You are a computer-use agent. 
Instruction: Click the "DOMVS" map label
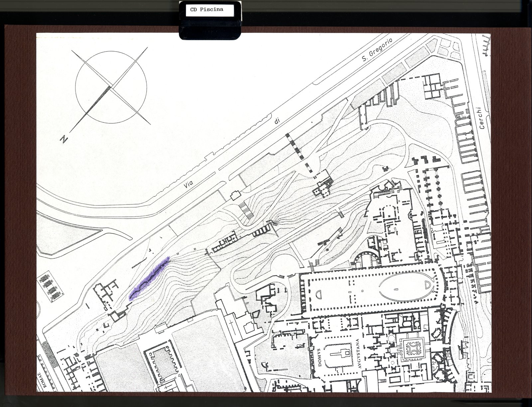[x=319, y=357]
